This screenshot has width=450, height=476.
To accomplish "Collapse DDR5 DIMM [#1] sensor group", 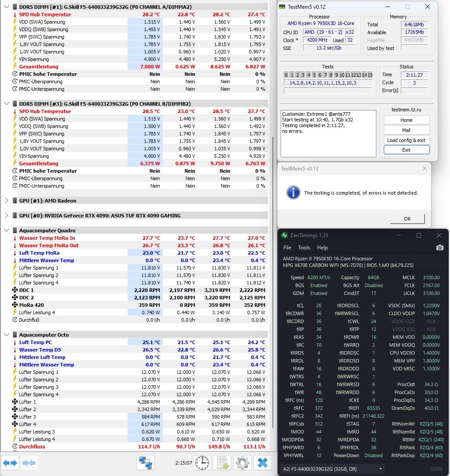I will (7, 7).
